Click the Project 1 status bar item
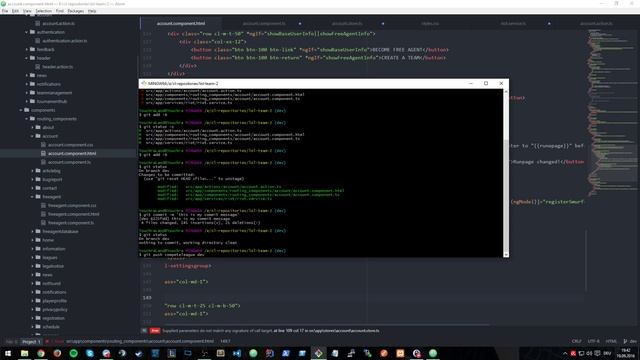Image resolution: width=640 pixels, height=360 pixels. tap(31, 341)
